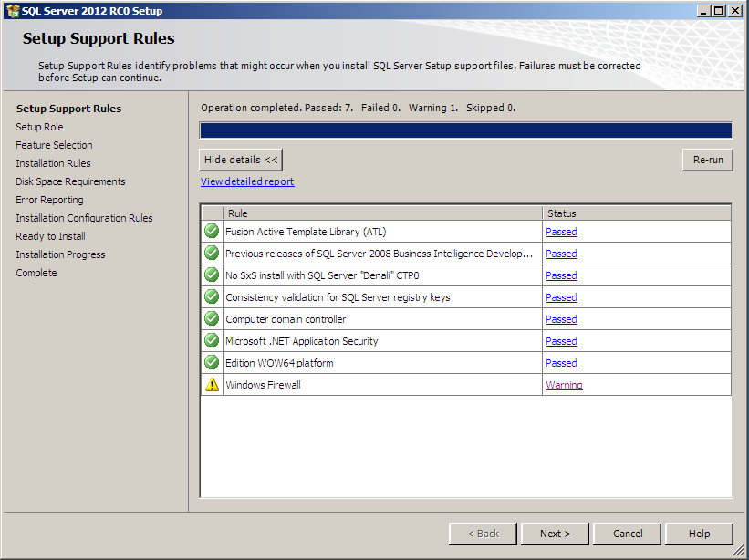The height and width of the screenshot is (560, 749).
Task: Click the green check beside Edition WOW64 platform
Action: [x=211, y=362]
